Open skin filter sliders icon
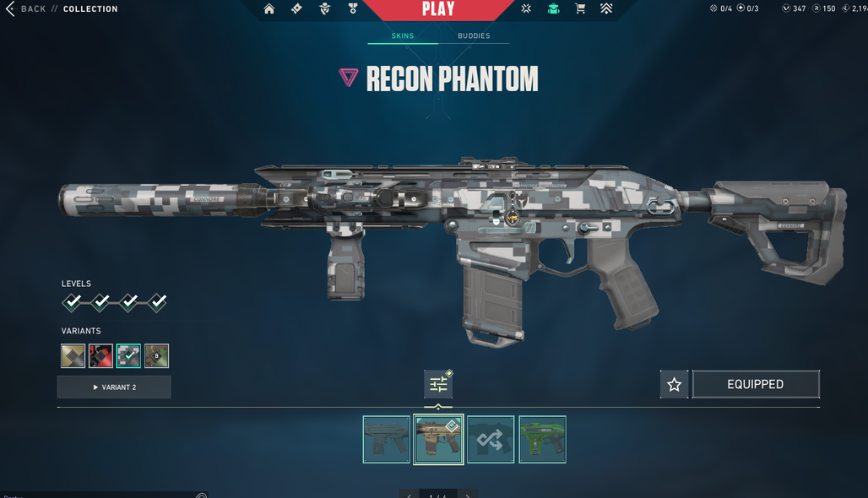868x498 pixels. pyautogui.click(x=438, y=384)
